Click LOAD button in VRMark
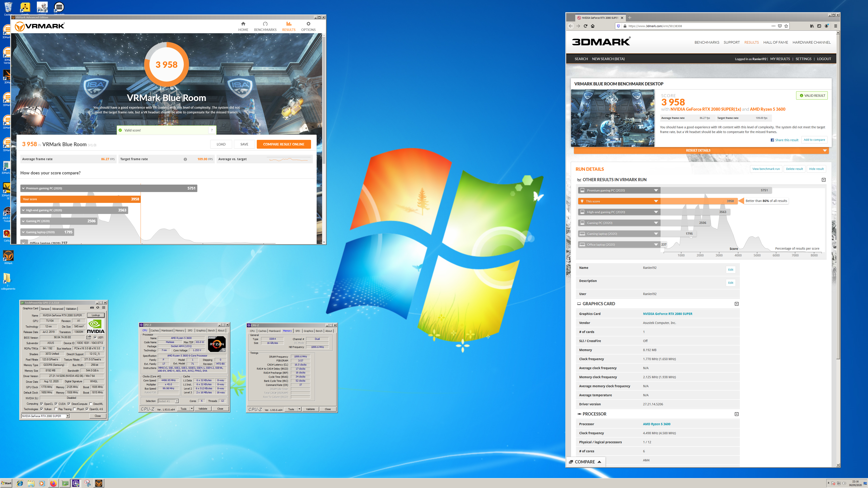Viewport: 868px width, 488px height. point(221,144)
